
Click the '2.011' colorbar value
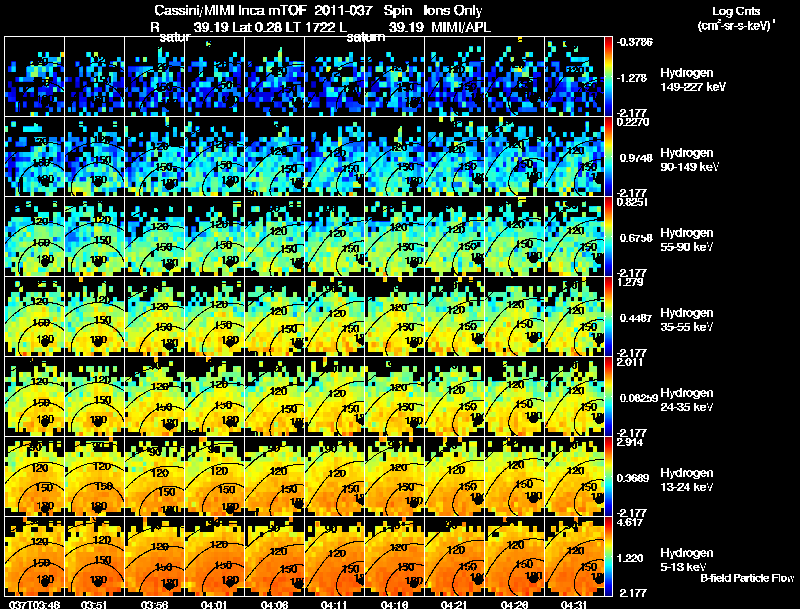(x=630, y=362)
